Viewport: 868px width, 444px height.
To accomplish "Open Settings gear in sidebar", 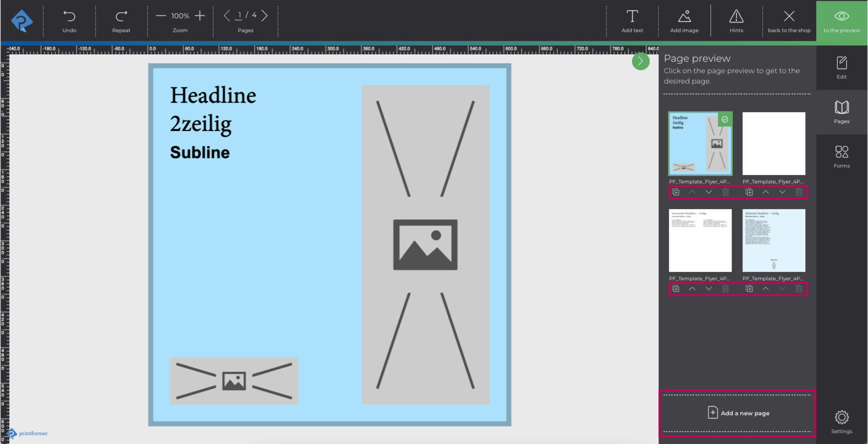I will [x=841, y=417].
